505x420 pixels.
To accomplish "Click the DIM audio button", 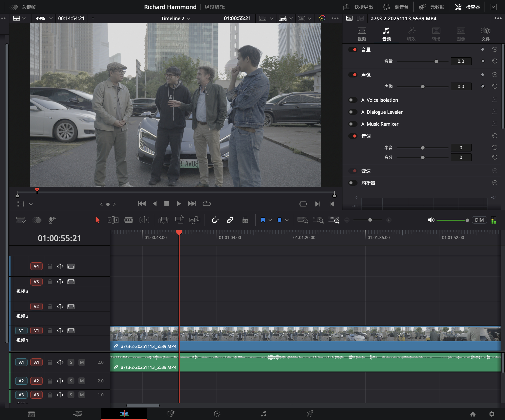I will coord(479,220).
